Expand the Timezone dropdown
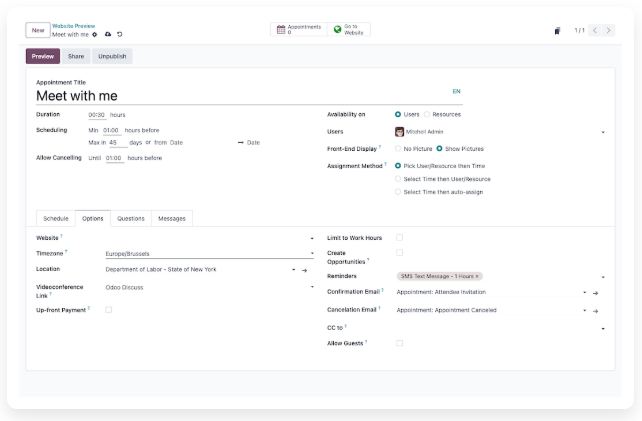The height and width of the screenshot is (421, 642). [x=311, y=254]
